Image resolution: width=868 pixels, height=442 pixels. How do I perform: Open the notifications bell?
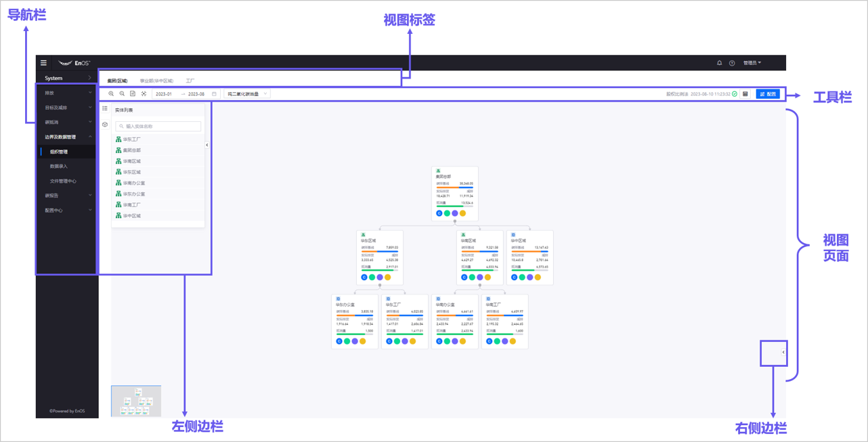(719, 63)
